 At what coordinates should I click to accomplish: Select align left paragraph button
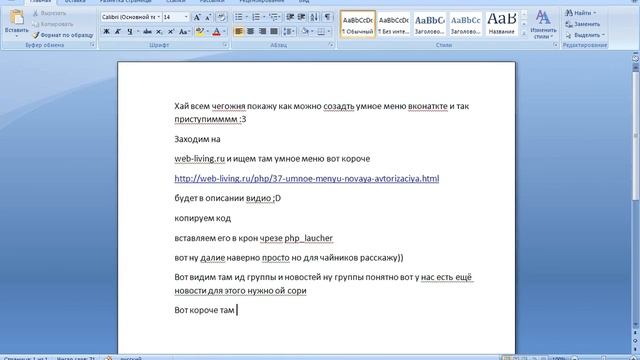point(239,31)
